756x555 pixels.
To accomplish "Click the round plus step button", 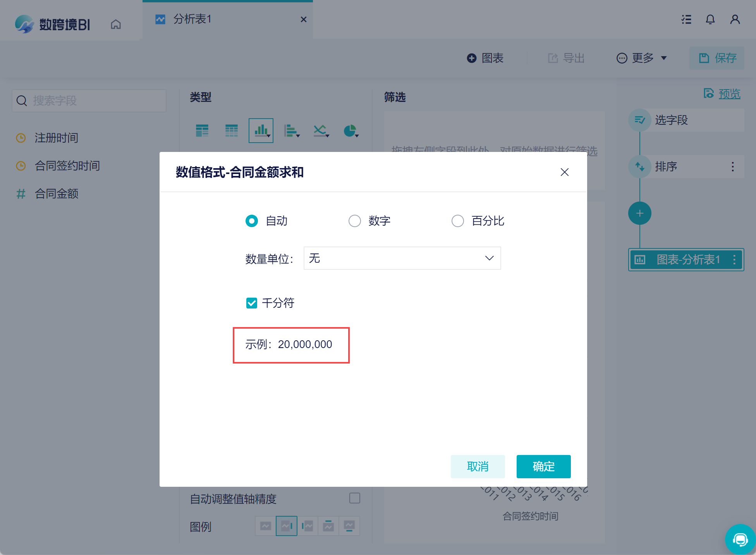I will [639, 213].
